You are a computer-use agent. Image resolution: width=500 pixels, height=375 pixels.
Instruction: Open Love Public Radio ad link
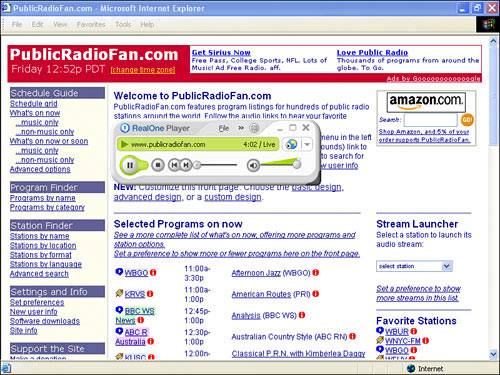point(372,52)
